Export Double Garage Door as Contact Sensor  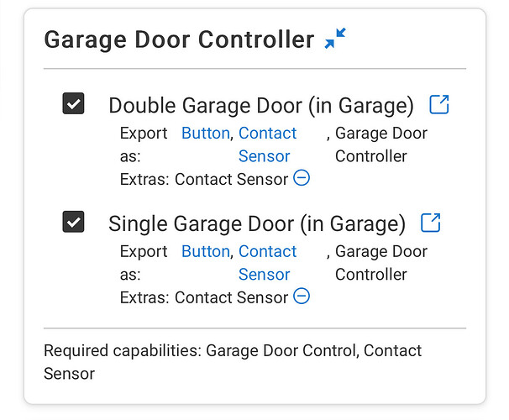click(268, 144)
